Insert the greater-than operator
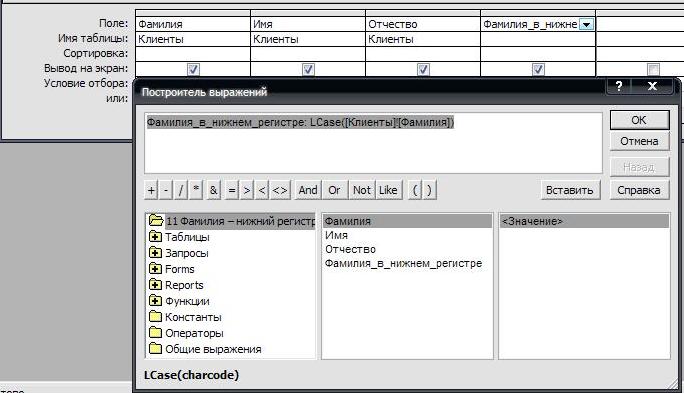This screenshot has height=393, width=684. tap(247, 190)
